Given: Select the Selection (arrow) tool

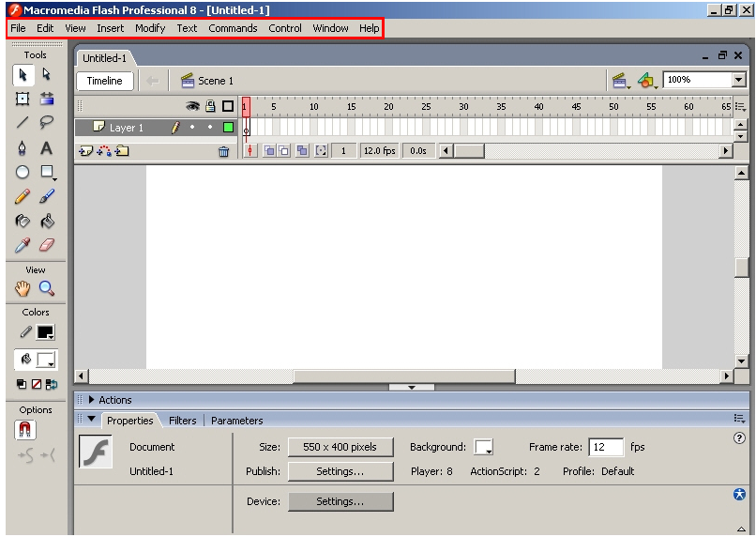Looking at the screenshot, I should tap(23, 75).
